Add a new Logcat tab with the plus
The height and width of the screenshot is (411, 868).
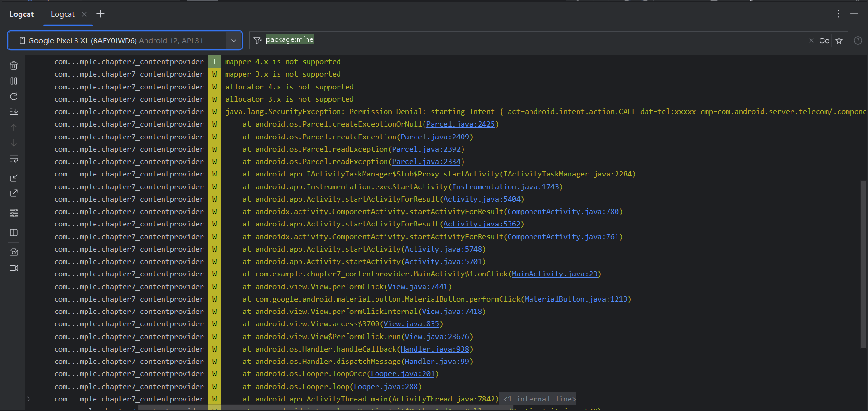coord(100,14)
